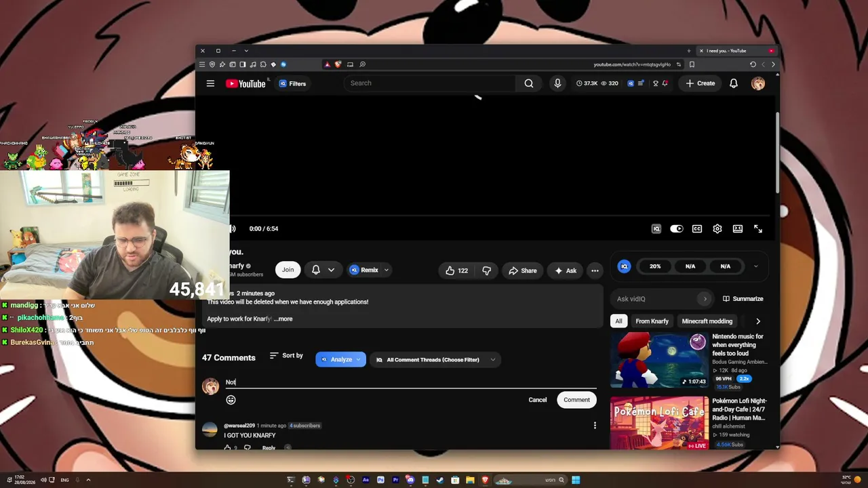Click the Nintendo music video title
Image resolution: width=868 pixels, height=488 pixels.
738,345
